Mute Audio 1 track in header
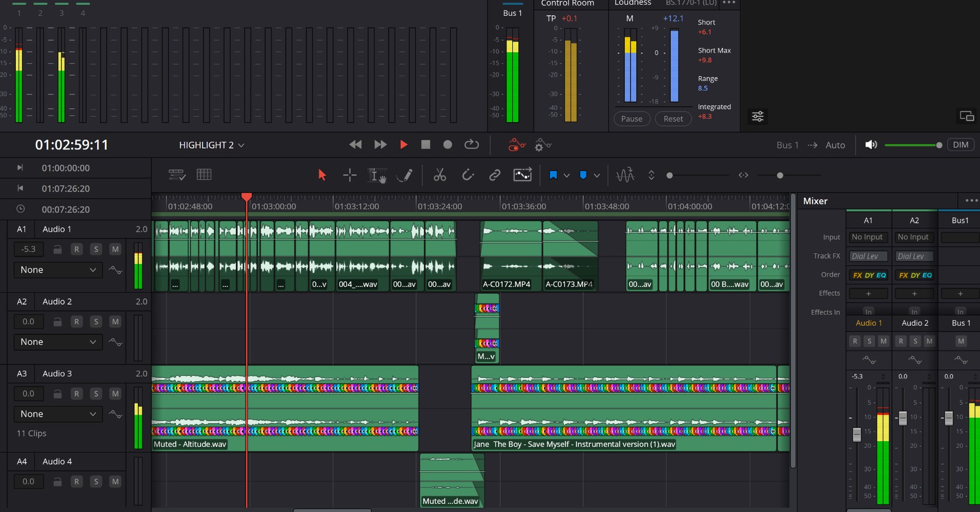 [115, 249]
